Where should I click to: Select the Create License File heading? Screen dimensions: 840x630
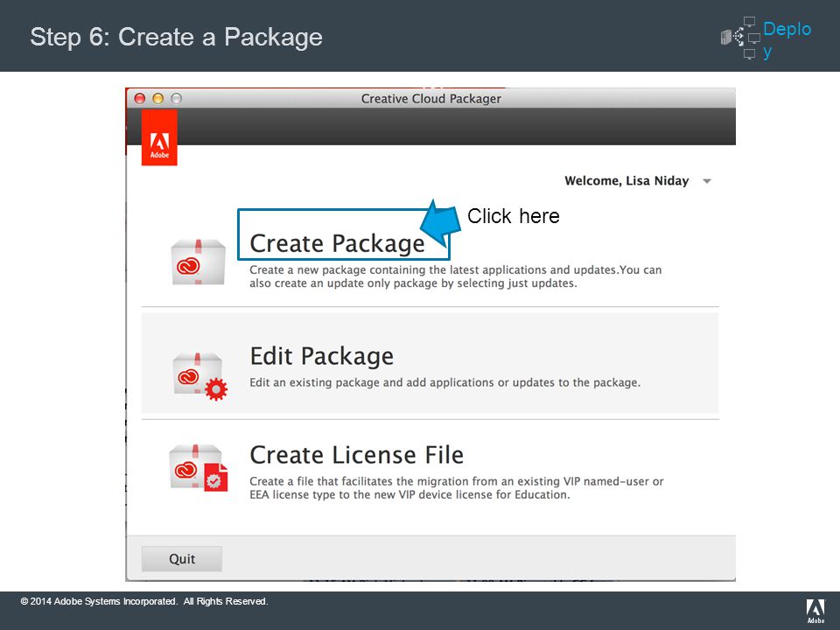[x=357, y=455]
